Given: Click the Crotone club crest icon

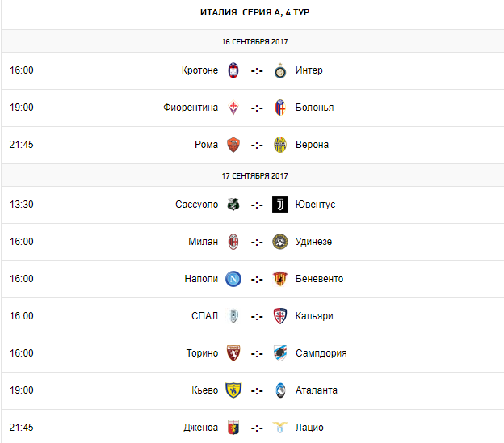Looking at the screenshot, I should point(233,70).
